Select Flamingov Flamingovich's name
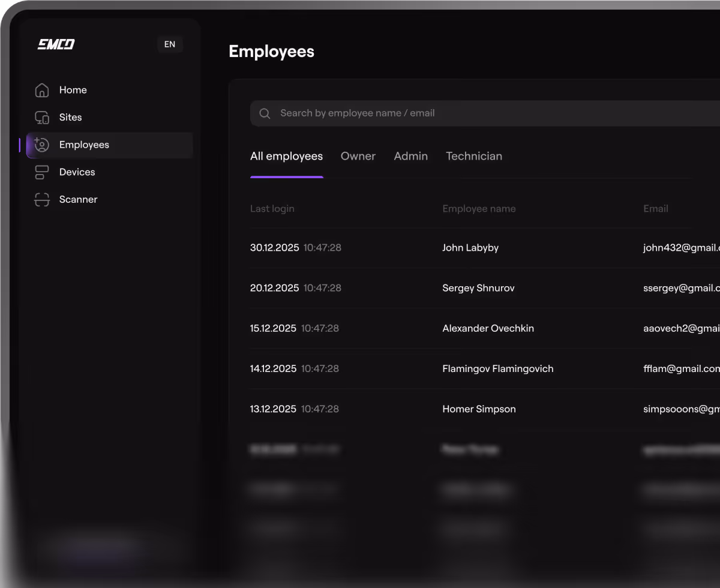The image size is (720, 588). 498,368
